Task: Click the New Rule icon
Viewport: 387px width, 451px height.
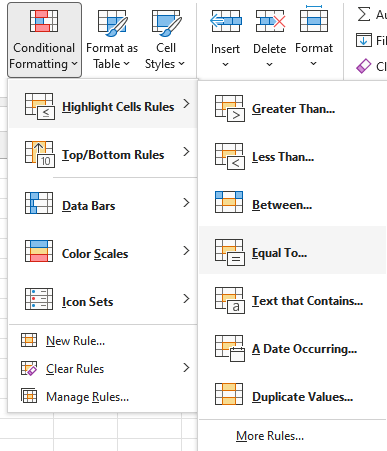Action: click(29, 340)
